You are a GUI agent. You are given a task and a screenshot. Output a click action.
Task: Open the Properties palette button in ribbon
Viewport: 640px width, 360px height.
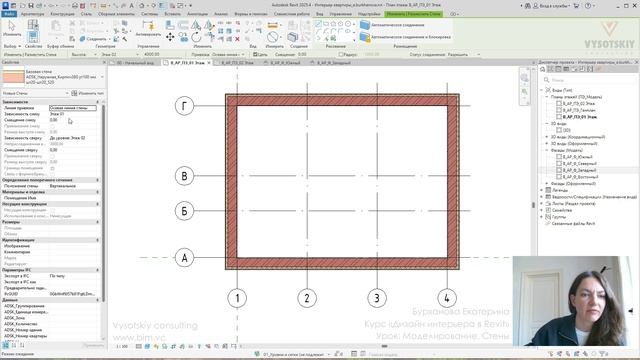point(33,38)
